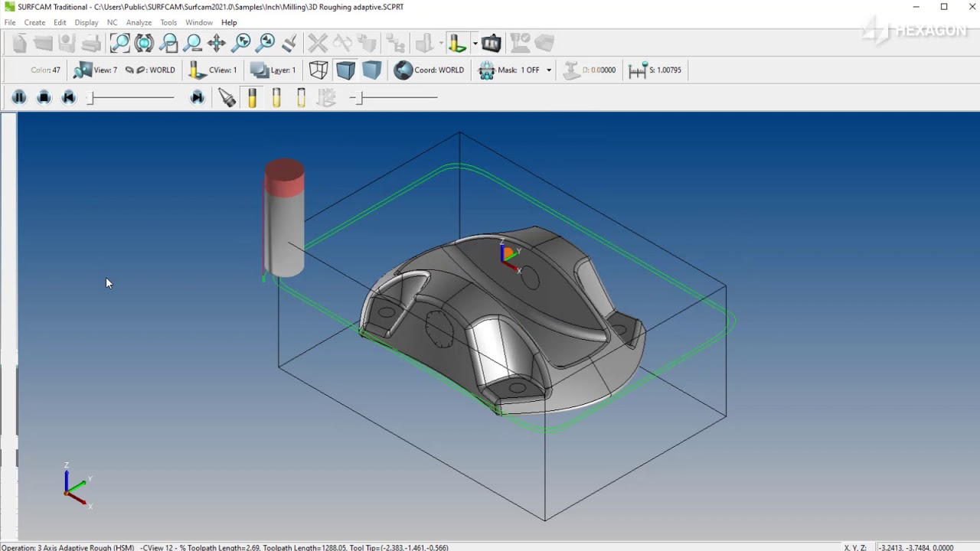980x551 pixels.
Task: Click the zoom next arrow-magnifier icon
Action: (x=266, y=44)
